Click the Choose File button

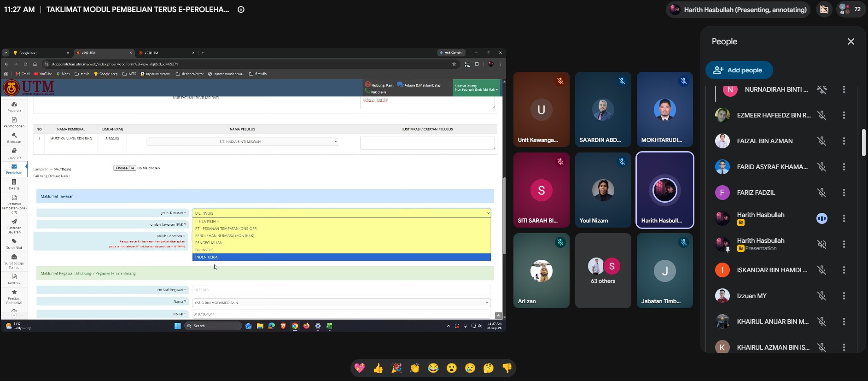(x=125, y=168)
